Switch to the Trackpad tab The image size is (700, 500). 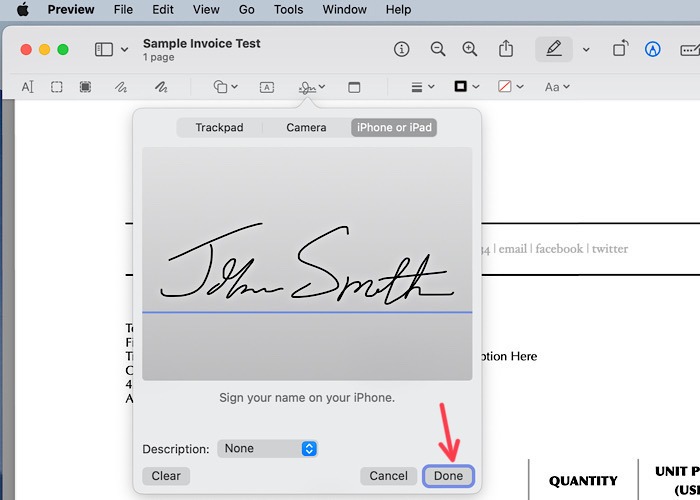pyautogui.click(x=219, y=128)
